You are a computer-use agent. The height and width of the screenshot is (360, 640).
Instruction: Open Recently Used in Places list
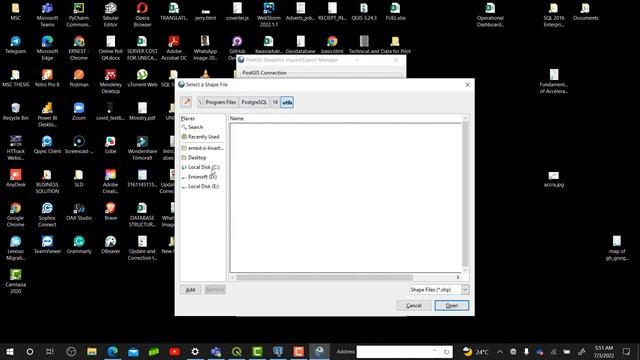click(202, 137)
